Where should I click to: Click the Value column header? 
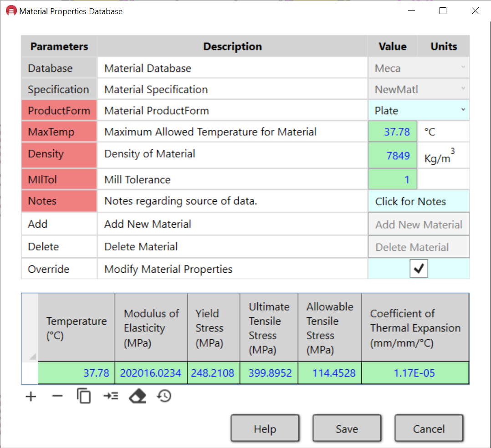click(393, 46)
